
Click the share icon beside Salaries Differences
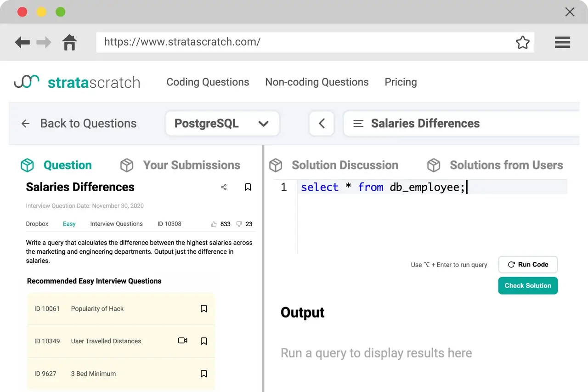click(224, 187)
